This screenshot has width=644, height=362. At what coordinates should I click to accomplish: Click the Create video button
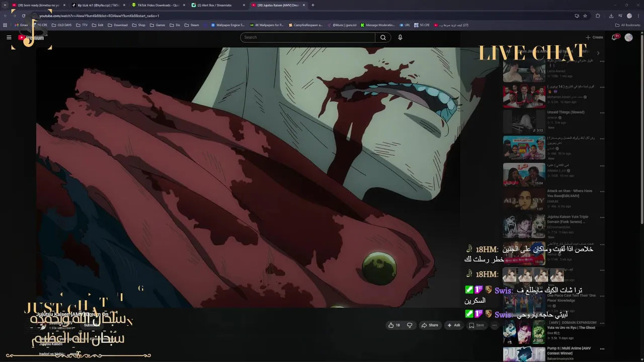coord(594,37)
